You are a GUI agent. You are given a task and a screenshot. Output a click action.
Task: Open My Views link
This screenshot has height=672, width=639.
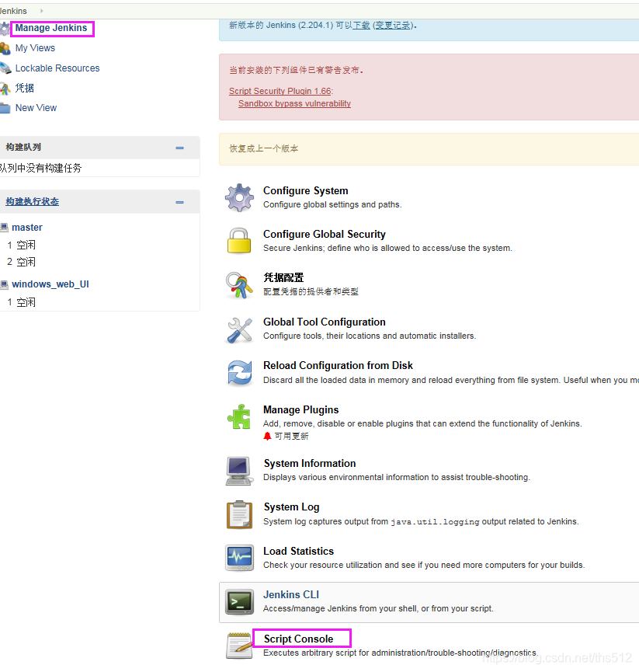click(x=35, y=48)
